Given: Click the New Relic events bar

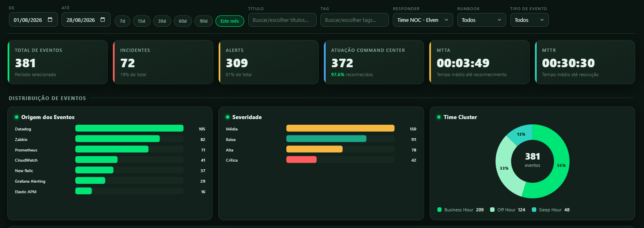Looking at the screenshot, I should point(94,170).
